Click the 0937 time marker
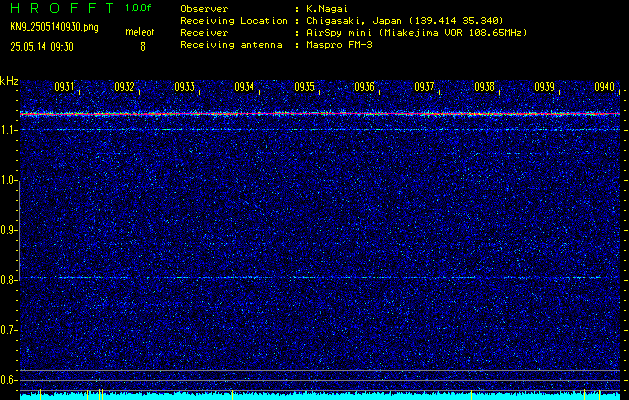This screenshot has height=400, width=629. pos(424,87)
